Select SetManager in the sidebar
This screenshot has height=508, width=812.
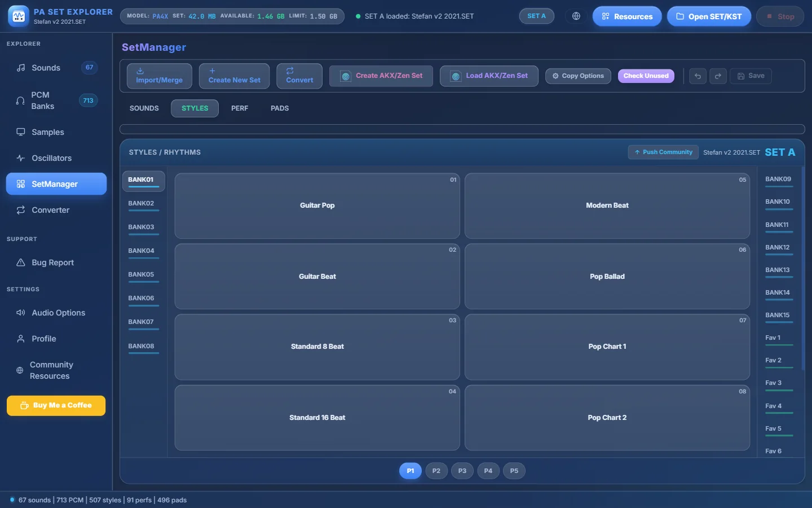click(56, 184)
